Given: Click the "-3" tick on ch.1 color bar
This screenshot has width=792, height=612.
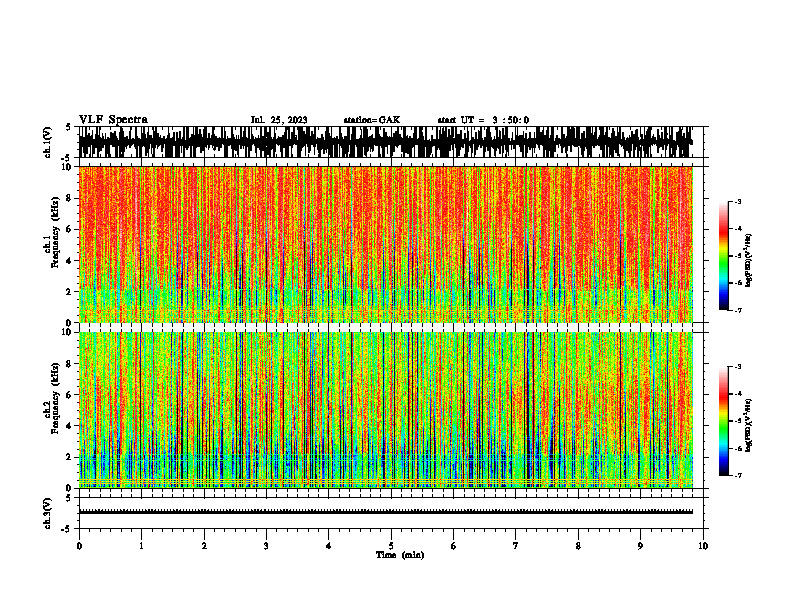Looking at the screenshot, I should point(738,201).
